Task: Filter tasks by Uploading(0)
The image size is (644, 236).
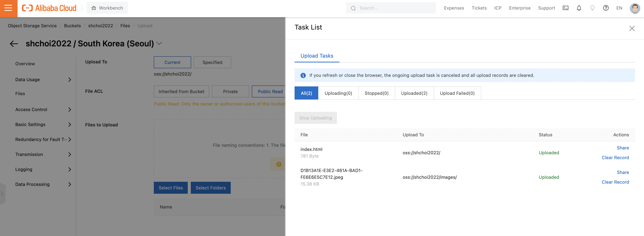Action: click(x=338, y=93)
